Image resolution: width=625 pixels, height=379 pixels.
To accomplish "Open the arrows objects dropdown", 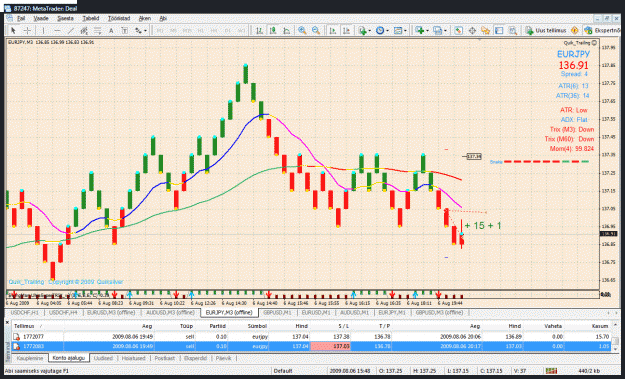I will tap(140, 30).
